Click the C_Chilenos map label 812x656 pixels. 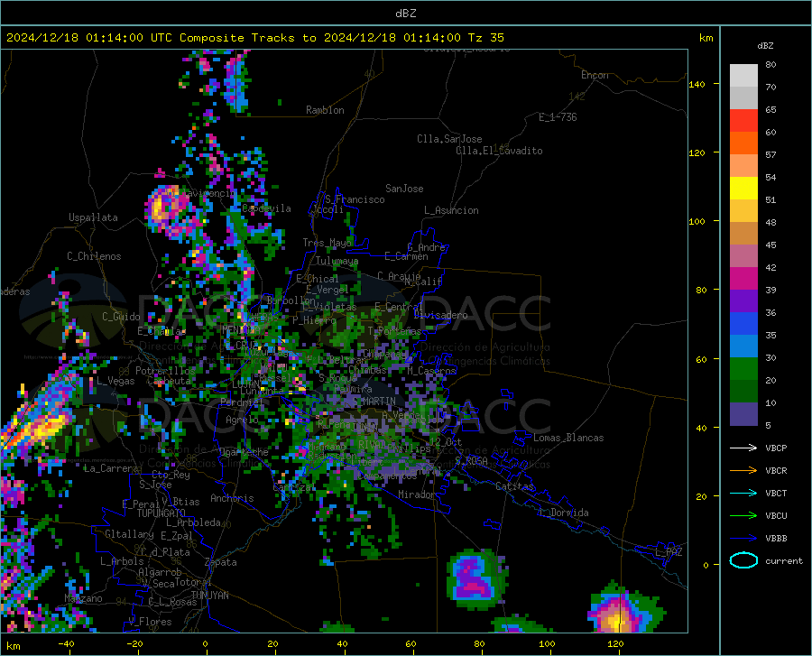point(94,256)
